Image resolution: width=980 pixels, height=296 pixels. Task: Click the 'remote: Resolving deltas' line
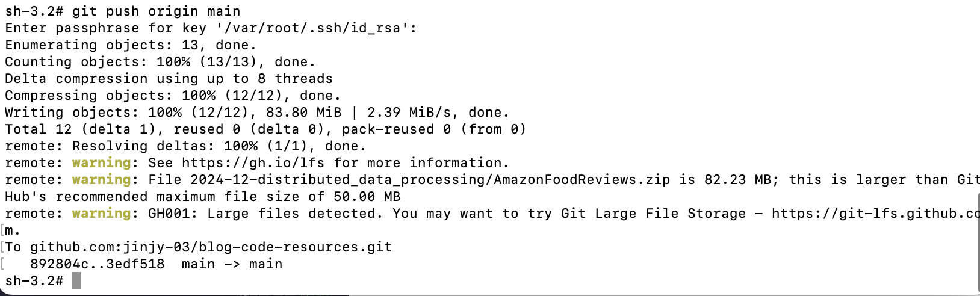(x=185, y=146)
